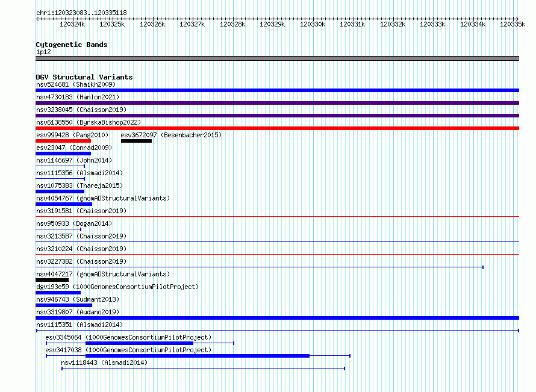Select the thin blue line of nsv1118443

pyautogui.click(x=204, y=369)
